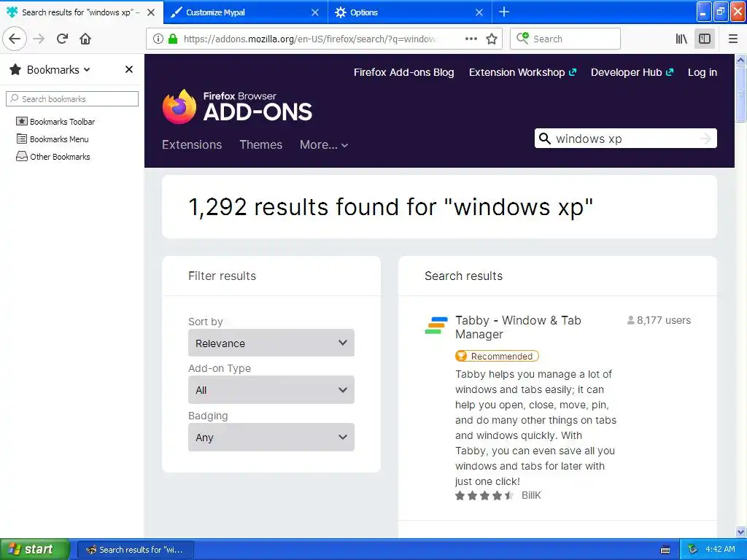Click the add-ons 'windows xp' search field
The height and width of the screenshot is (560, 747).
tap(625, 139)
